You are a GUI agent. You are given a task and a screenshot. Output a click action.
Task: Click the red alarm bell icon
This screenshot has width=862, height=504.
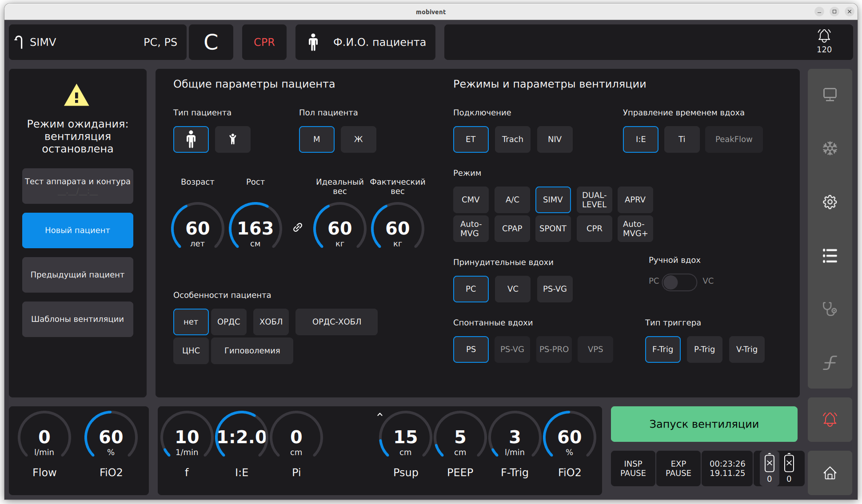point(830,420)
